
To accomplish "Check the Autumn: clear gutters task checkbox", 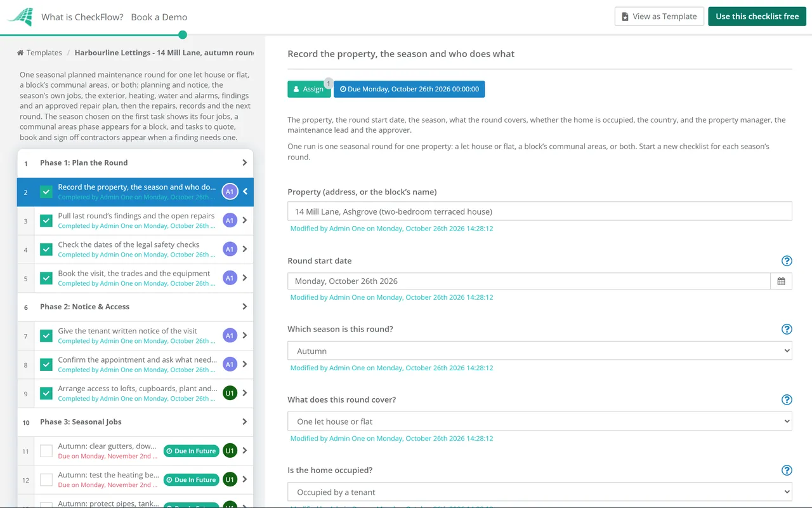I will coord(46,451).
